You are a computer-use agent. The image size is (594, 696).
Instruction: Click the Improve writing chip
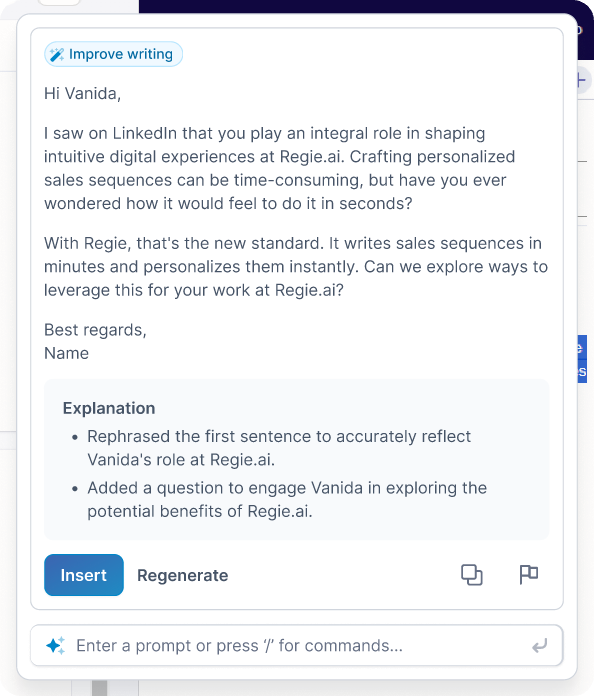(113, 54)
